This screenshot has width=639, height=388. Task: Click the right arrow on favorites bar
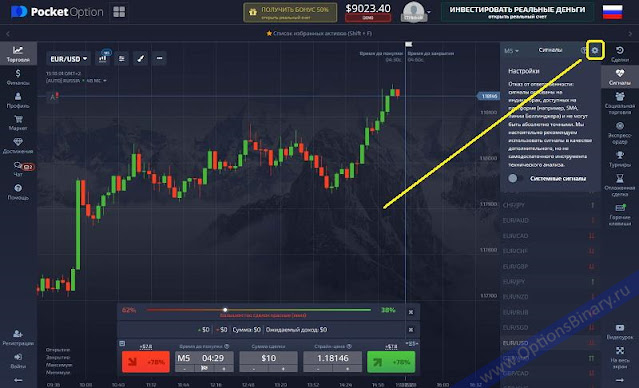coord(630,34)
